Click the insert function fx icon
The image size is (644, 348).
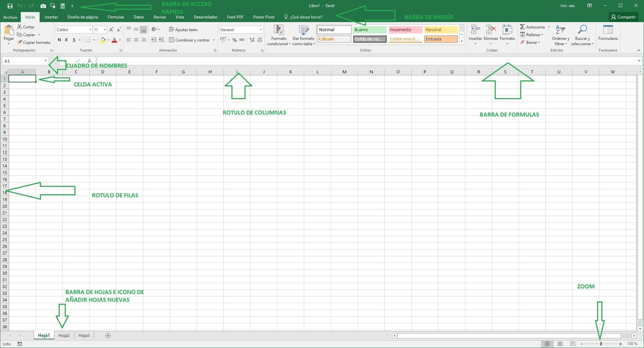90,61
